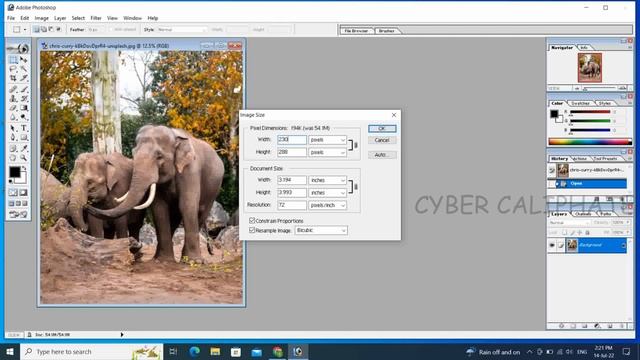Select the Lasso tool

(13, 69)
